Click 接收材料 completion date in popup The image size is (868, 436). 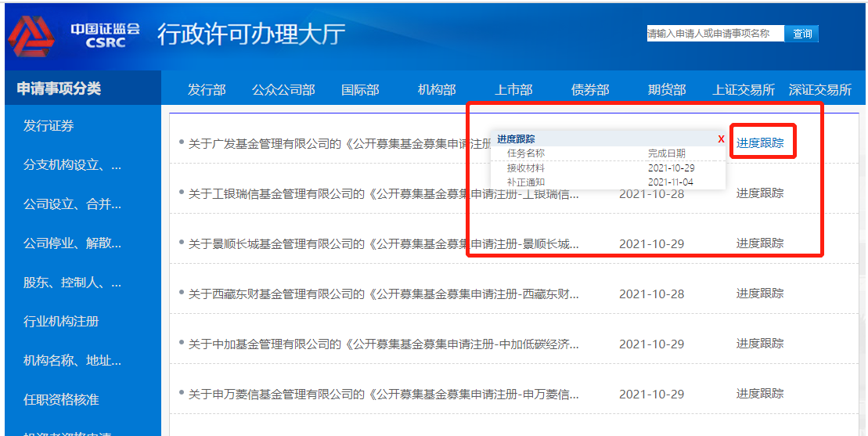click(x=671, y=168)
